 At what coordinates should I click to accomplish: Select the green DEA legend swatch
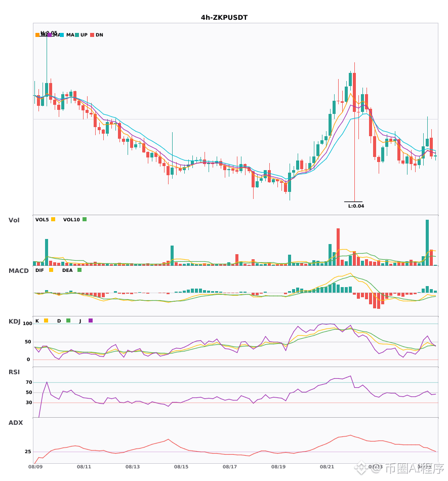pyautogui.click(x=79, y=270)
